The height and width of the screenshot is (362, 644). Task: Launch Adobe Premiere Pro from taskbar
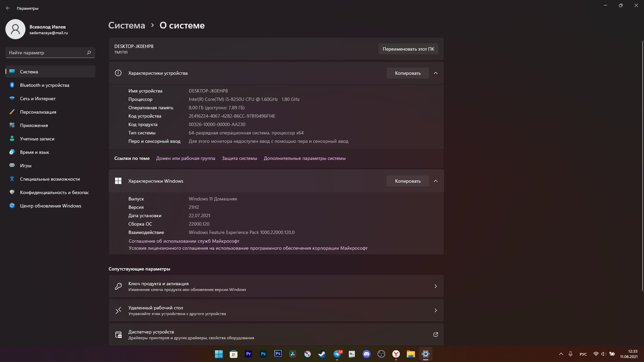click(x=248, y=354)
